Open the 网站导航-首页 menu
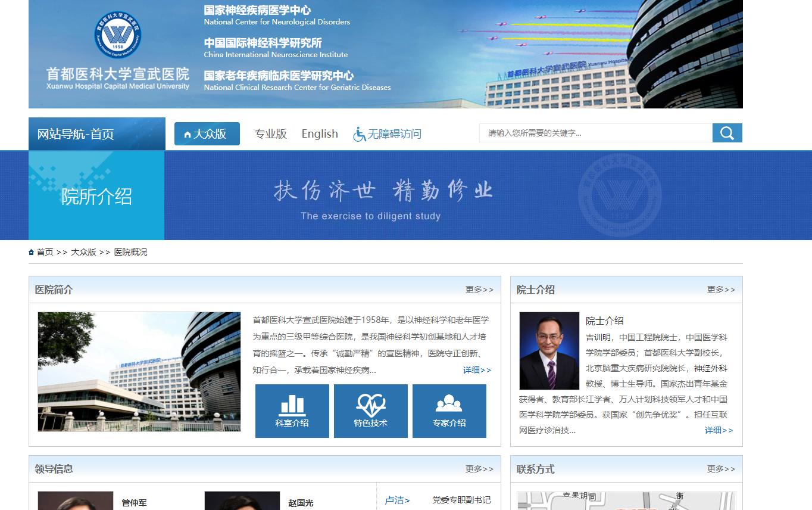812x510 pixels. [x=97, y=134]
